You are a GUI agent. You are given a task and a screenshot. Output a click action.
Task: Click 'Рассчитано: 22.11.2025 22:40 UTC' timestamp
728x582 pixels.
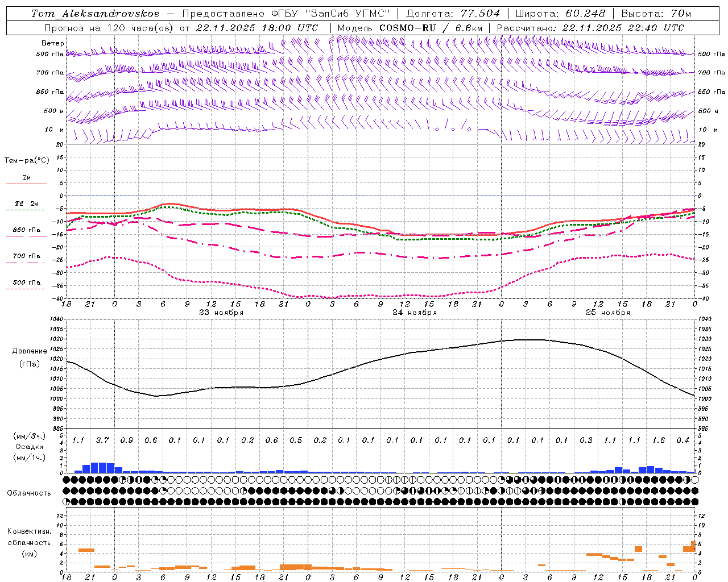[590, 28]
